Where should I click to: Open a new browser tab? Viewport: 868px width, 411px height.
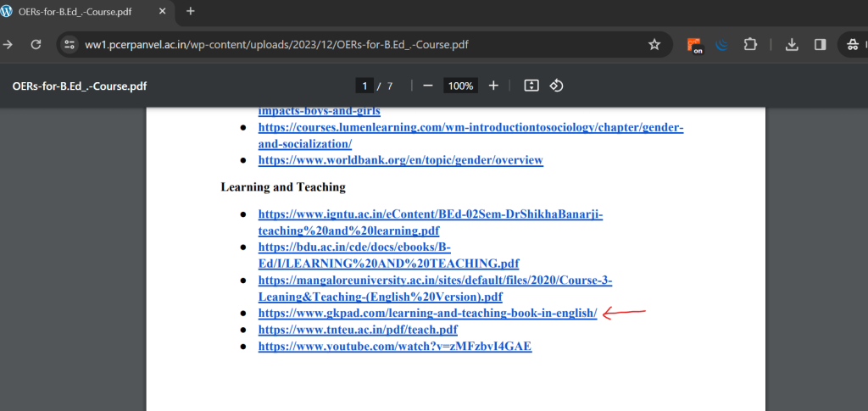(191, 11)
